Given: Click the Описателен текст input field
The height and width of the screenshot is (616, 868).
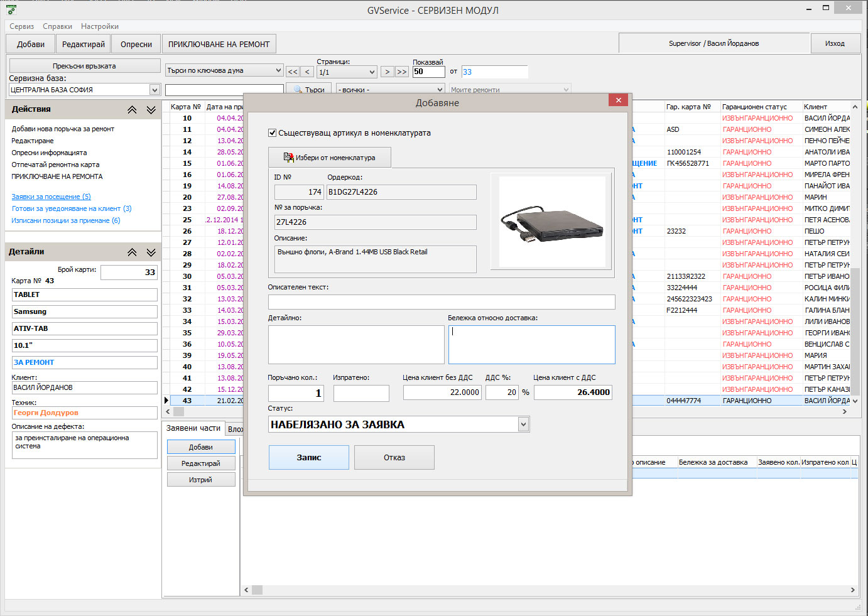Looking at the screenshot, I should pyautogui.click(x=441, y=302).
